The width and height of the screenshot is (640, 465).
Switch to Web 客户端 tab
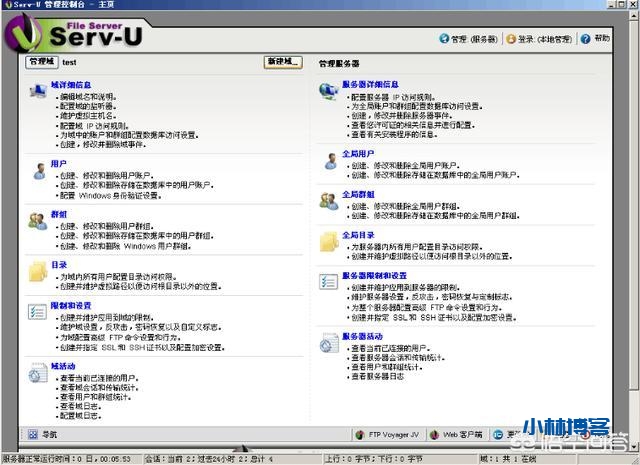point(457,435)
